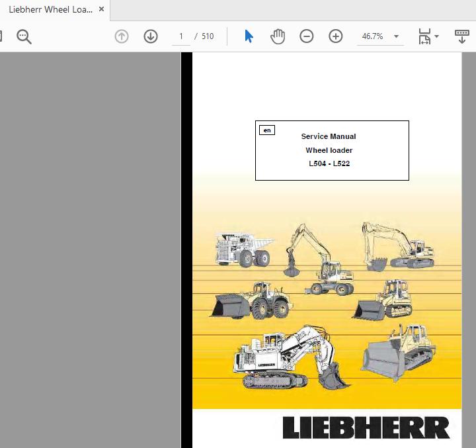Activate the selection arrow tool
Screen dimensions: 476x448
pyautogui.click(x=249, y=36)
